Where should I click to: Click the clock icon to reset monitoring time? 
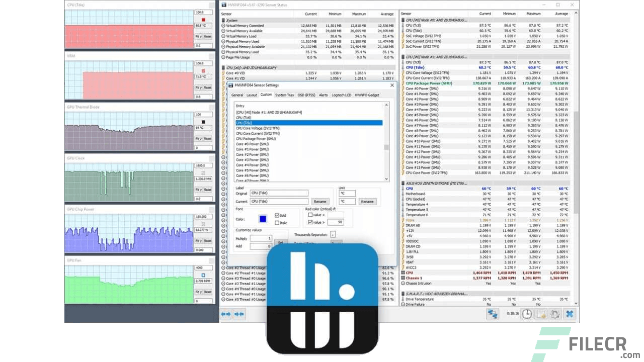point(527,314)
